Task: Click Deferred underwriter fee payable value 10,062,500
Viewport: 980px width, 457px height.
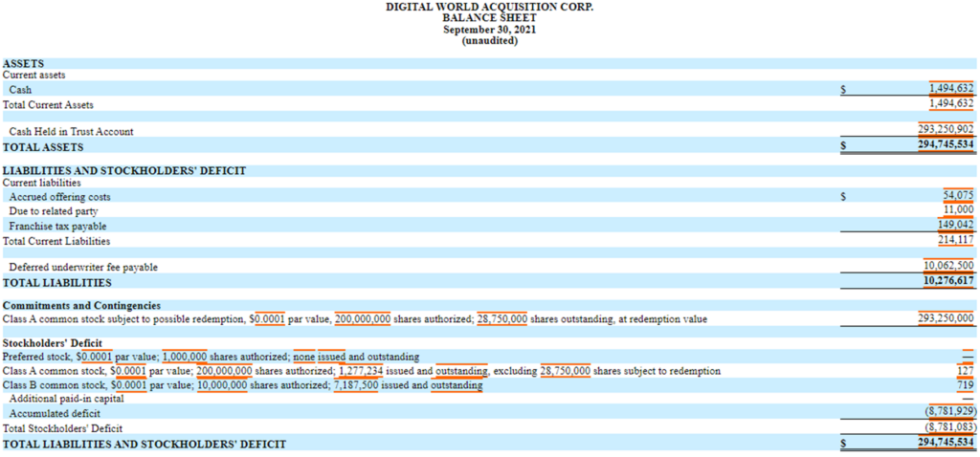Action: click(947, 267)
